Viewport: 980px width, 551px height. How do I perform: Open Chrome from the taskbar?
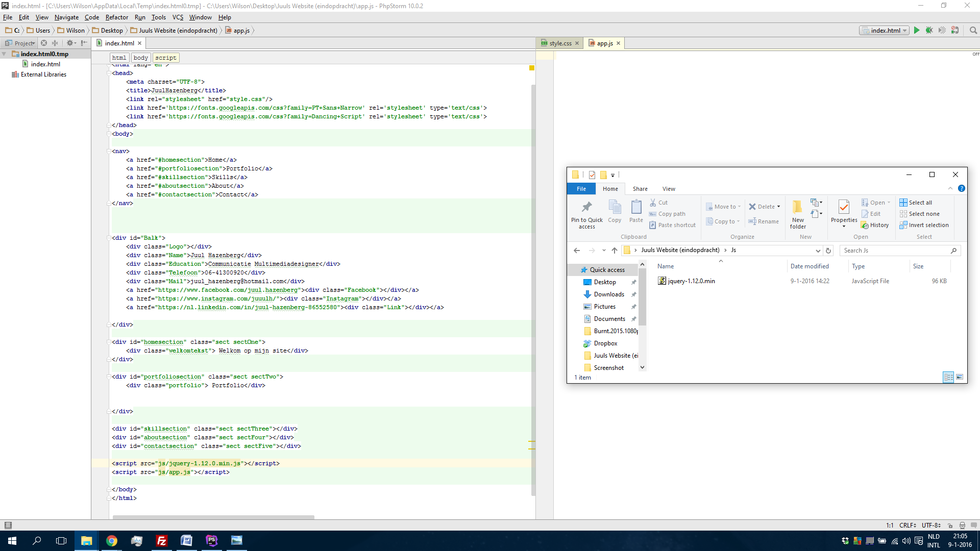click(x=111, y=541)
